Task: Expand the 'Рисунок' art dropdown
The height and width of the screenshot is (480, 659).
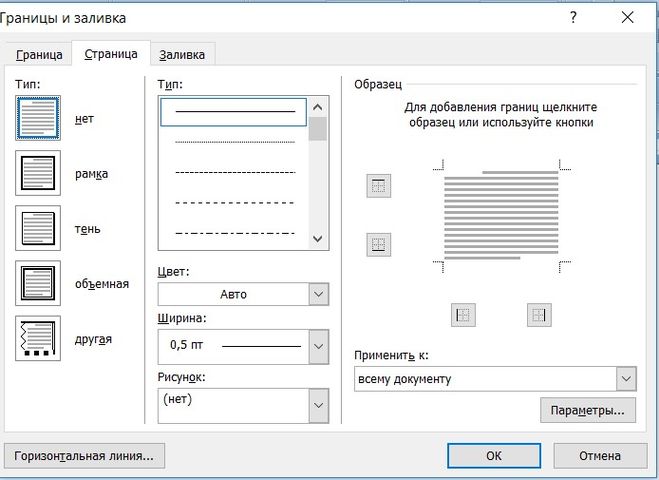Action: pos(318,404)
